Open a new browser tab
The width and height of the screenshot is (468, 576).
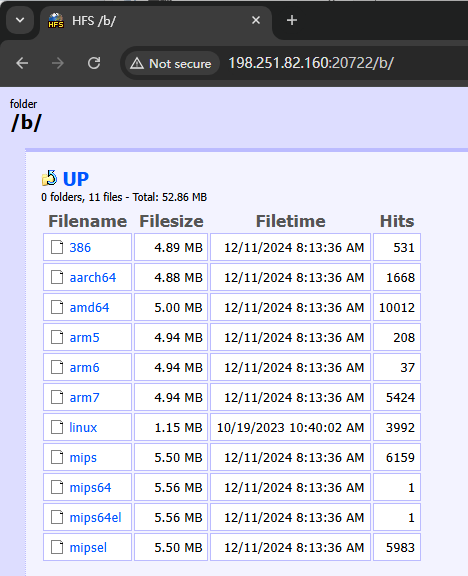[292, 20]
